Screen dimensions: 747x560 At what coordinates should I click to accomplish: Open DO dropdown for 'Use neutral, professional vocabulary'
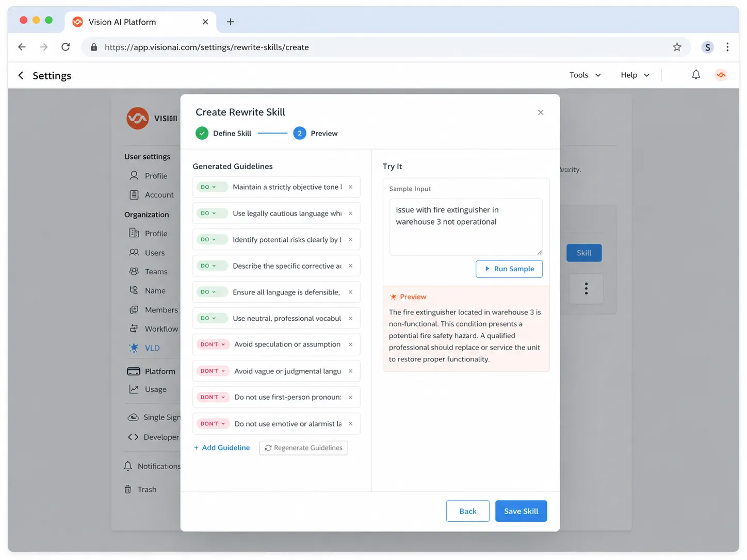[212, 319]
